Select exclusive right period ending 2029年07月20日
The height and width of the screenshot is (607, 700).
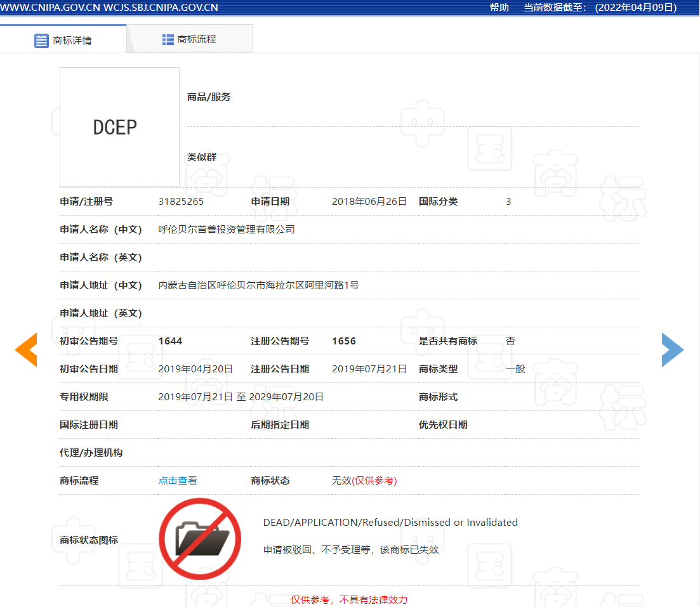click(286, 397)
